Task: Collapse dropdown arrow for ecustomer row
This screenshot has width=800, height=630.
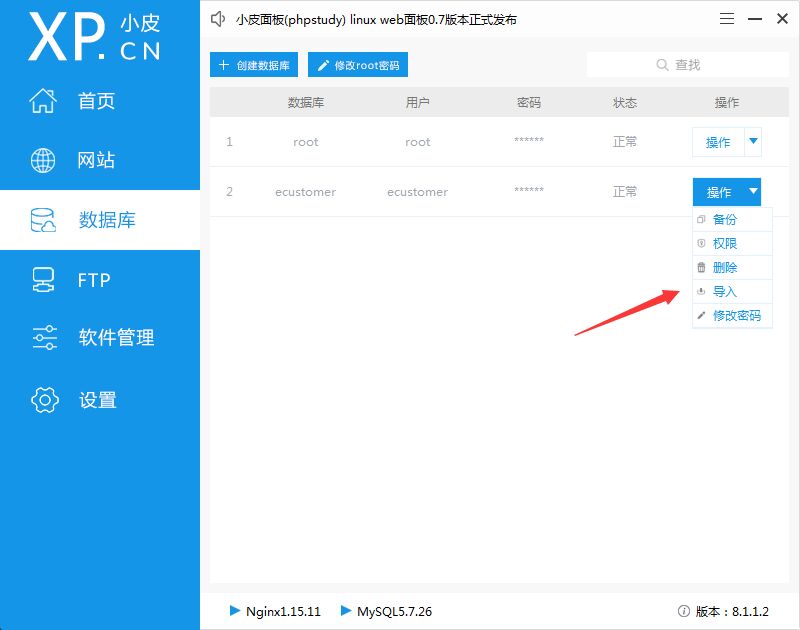Action: click(753, 191)
